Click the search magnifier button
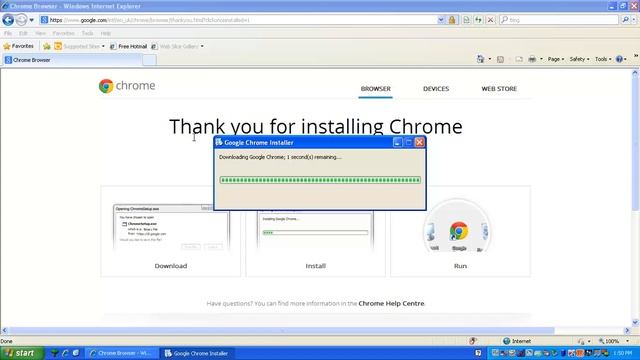The image size is (640, 360). [x=625, y=20]
